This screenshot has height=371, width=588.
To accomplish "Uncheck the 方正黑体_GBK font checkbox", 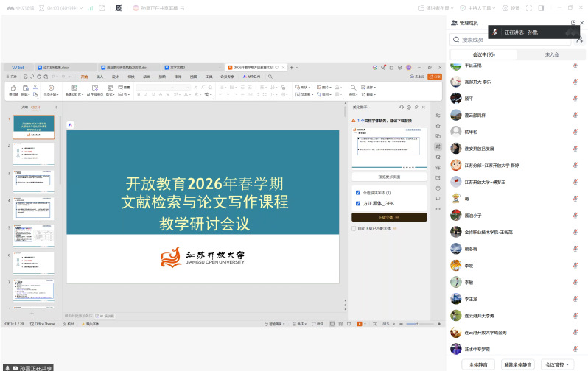I will [x=357, y=203].
